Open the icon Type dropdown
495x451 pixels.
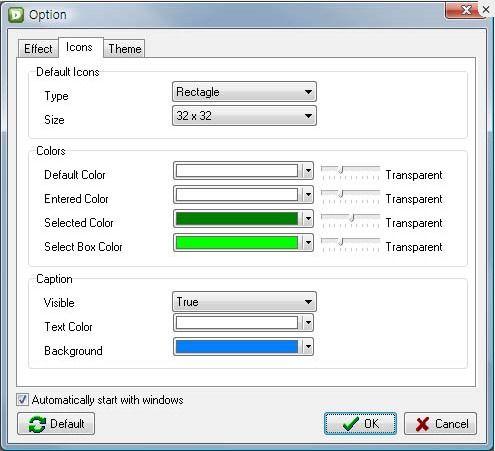tap(244, 92)
